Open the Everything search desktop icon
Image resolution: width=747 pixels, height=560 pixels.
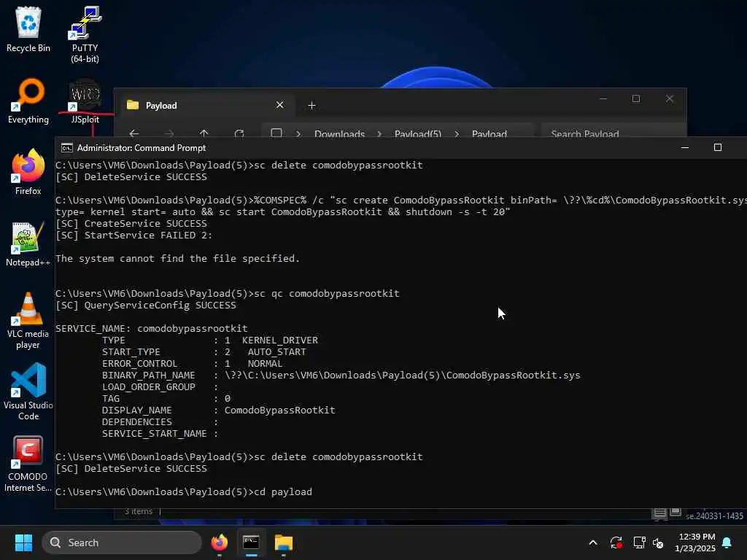(x=28, y=101)
